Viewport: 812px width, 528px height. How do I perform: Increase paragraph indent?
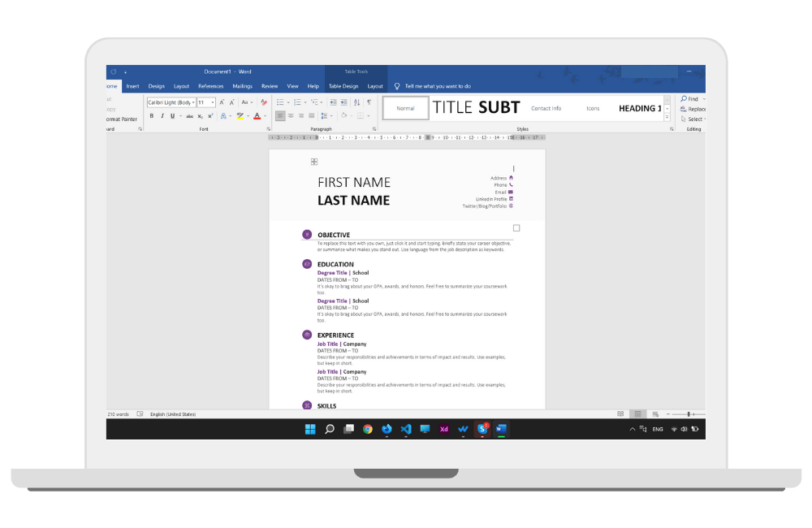click(343, 102)
